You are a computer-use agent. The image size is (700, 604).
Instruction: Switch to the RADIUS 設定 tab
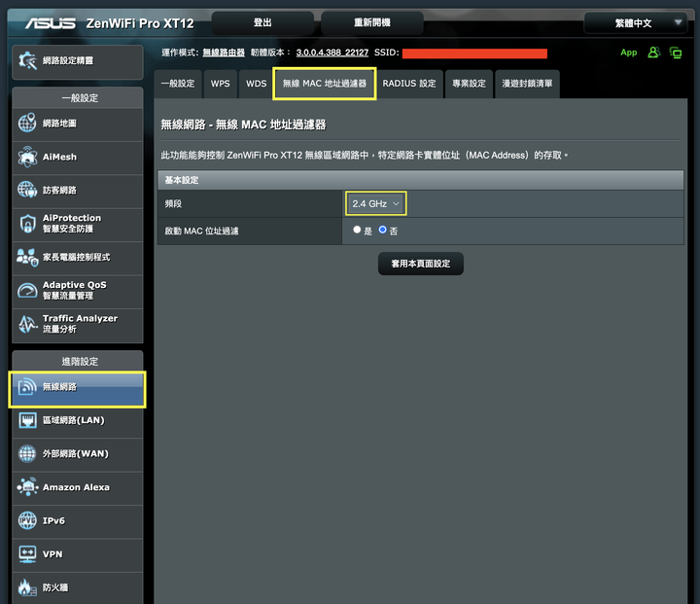click(x=409, y=84)
